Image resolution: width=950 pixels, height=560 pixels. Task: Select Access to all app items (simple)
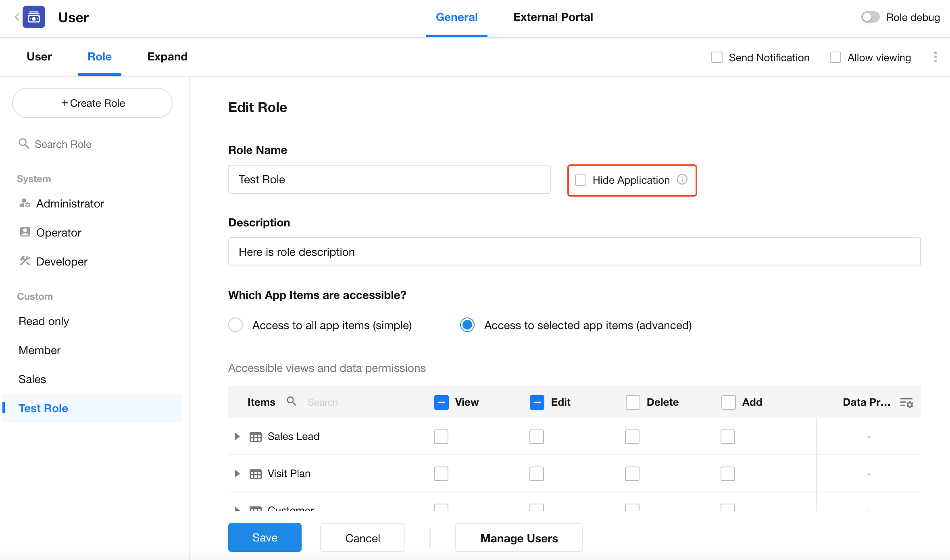(235, 325)
